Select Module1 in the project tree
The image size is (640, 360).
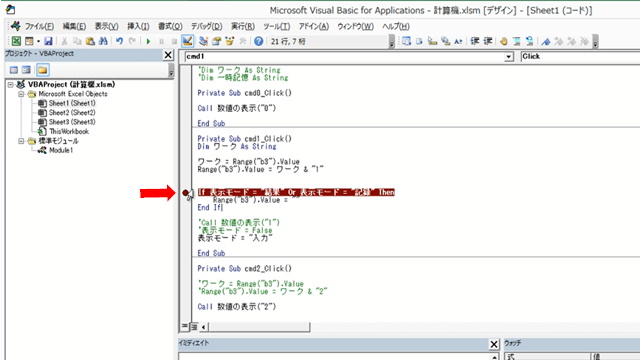tap(61, 150)
